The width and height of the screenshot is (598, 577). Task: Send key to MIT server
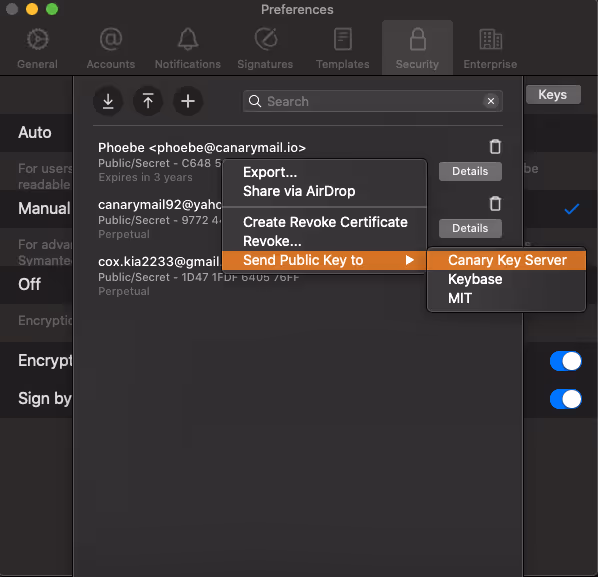coord(506,298)
